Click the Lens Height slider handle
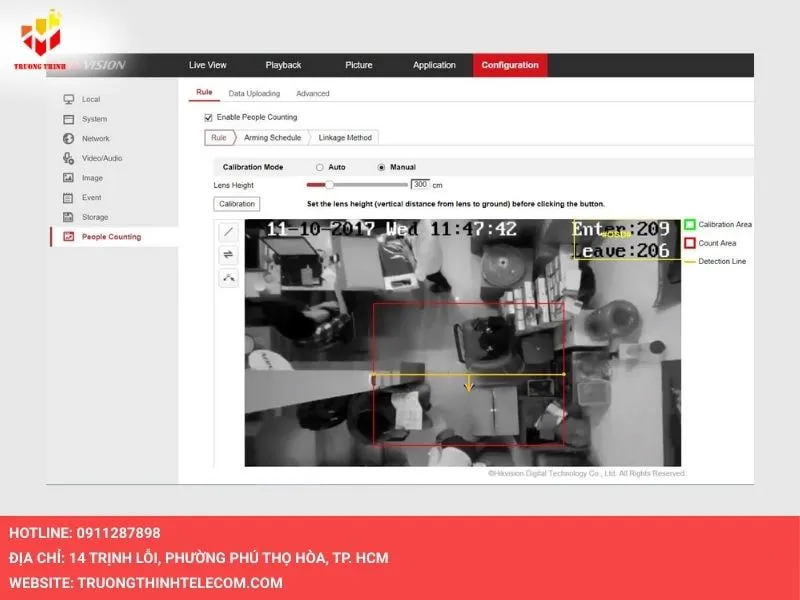Viewport: 800px width, 600px height. 329,185
